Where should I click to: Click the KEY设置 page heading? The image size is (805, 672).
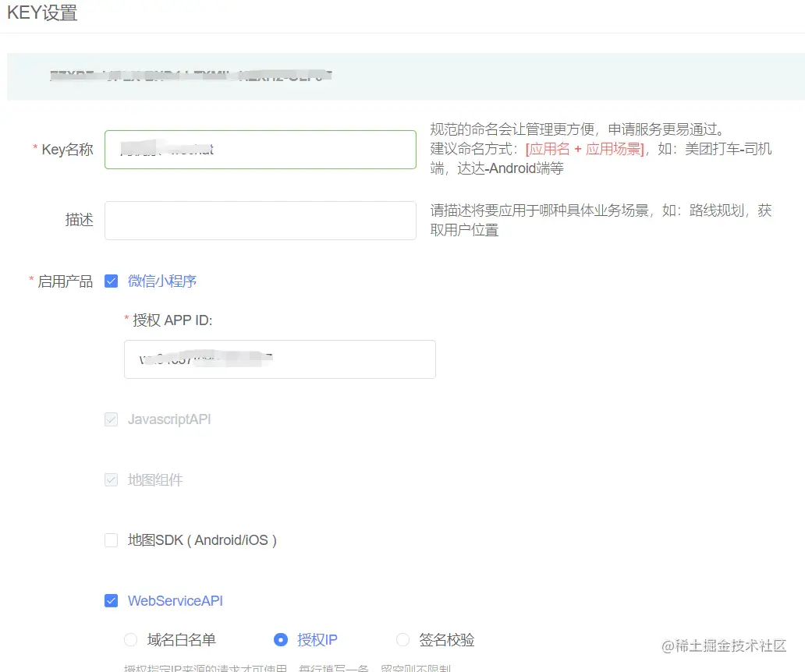pyautogui.click(x=42, y=12)
